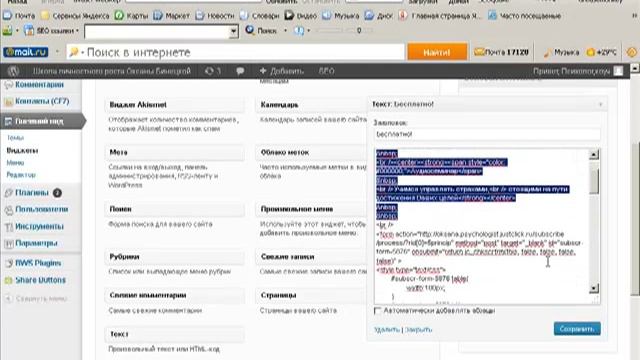Open the Словари bookmark

coord(260,16)
